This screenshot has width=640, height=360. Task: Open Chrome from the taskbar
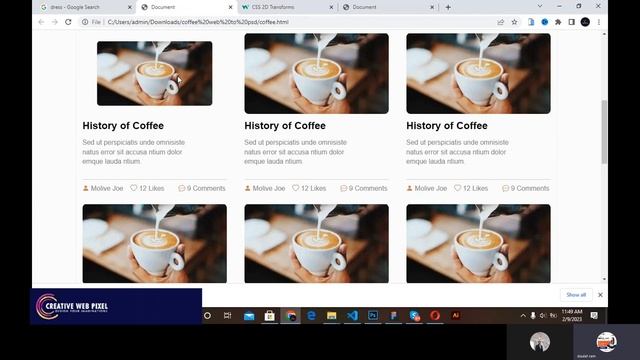point(291,316)
